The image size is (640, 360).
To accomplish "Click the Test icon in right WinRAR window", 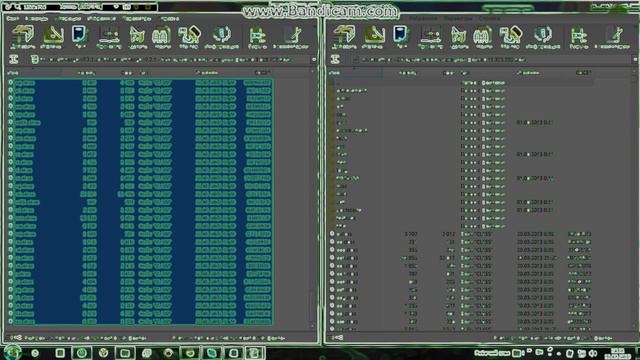I will click(401, 36).
